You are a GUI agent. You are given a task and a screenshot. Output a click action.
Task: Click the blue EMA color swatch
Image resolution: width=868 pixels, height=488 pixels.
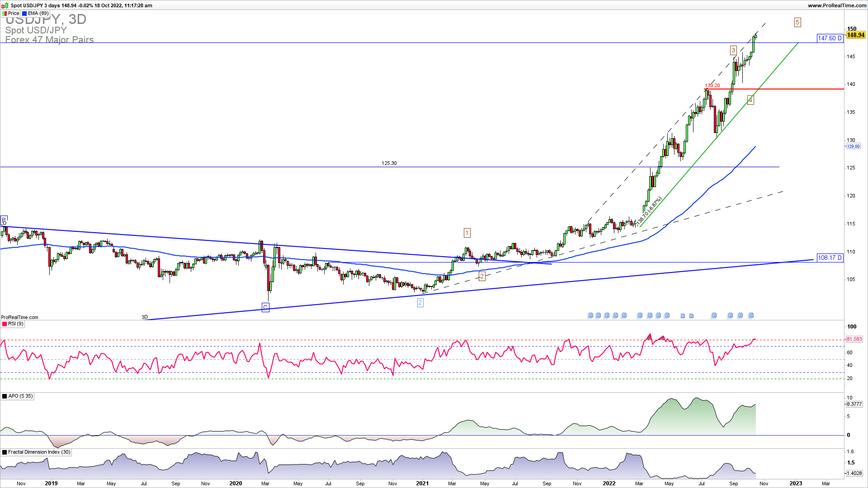(24, 14)
